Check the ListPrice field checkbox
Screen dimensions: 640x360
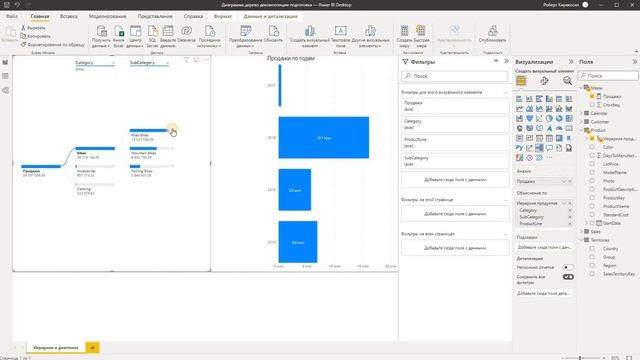click(592, 164)
